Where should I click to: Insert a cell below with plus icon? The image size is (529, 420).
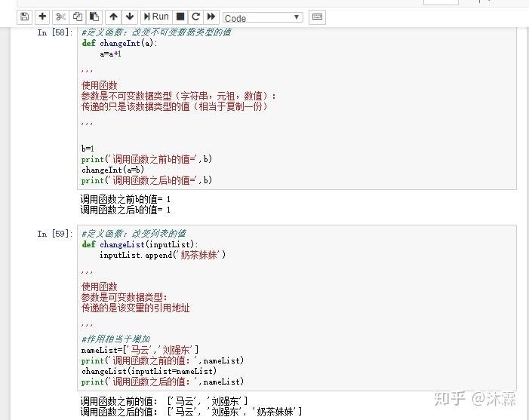[42, 17]
